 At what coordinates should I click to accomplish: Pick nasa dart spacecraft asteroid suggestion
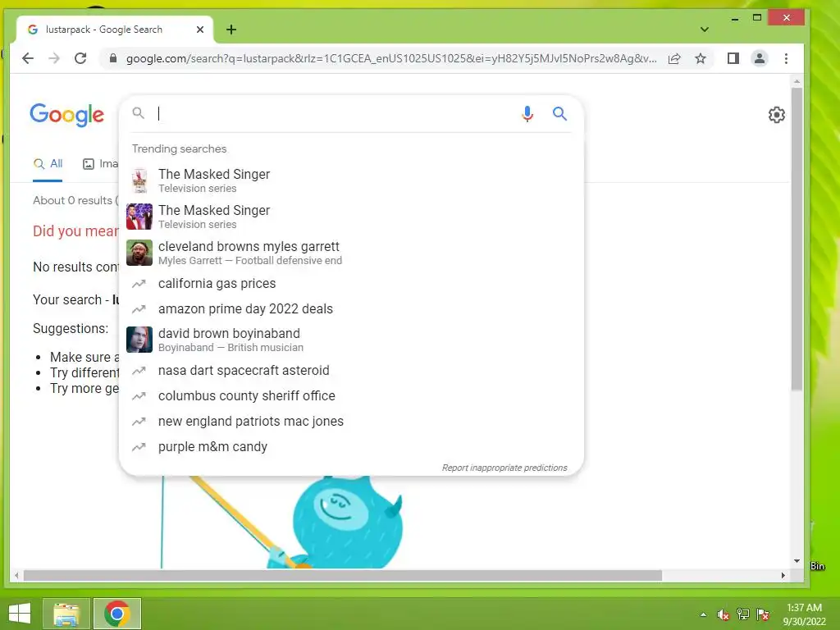coord(351,370)
